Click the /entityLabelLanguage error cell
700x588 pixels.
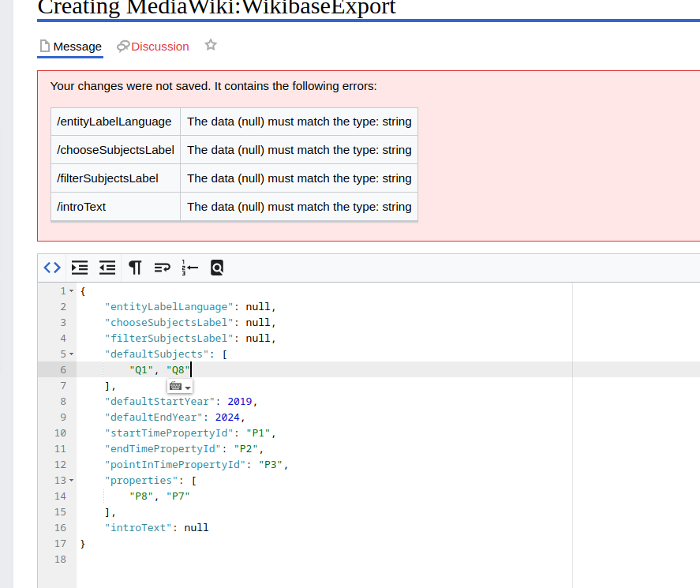click(x=116, y=122)
